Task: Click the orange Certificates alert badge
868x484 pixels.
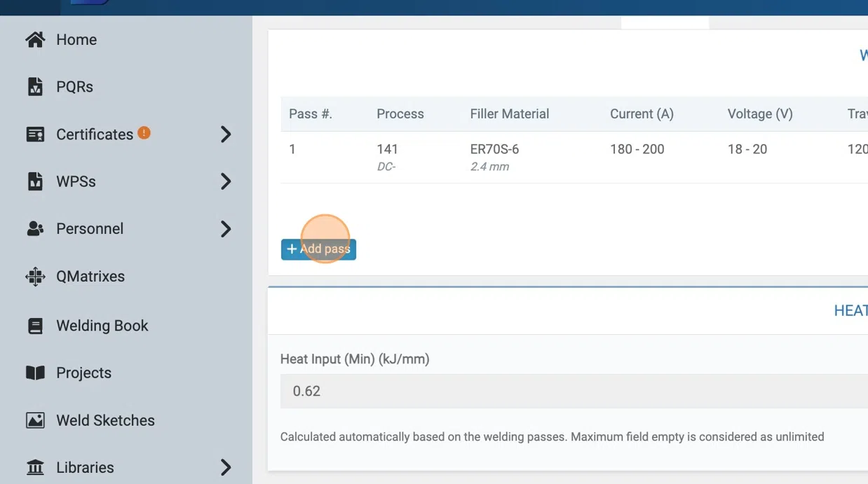Action: point(144,132)
